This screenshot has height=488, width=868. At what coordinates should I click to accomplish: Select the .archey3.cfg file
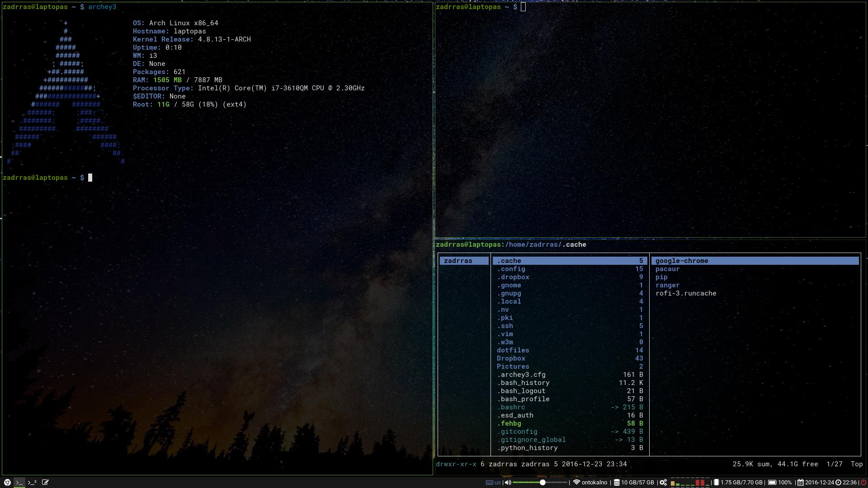570,375
